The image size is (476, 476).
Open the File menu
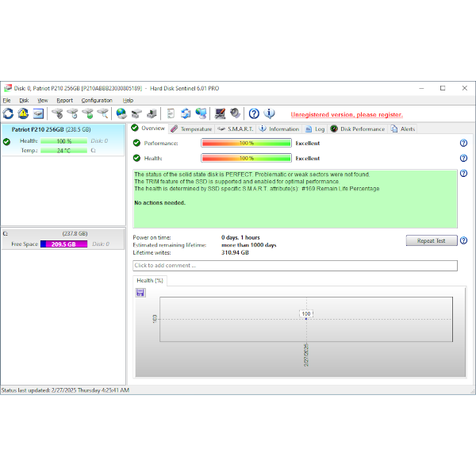[6, 101]
